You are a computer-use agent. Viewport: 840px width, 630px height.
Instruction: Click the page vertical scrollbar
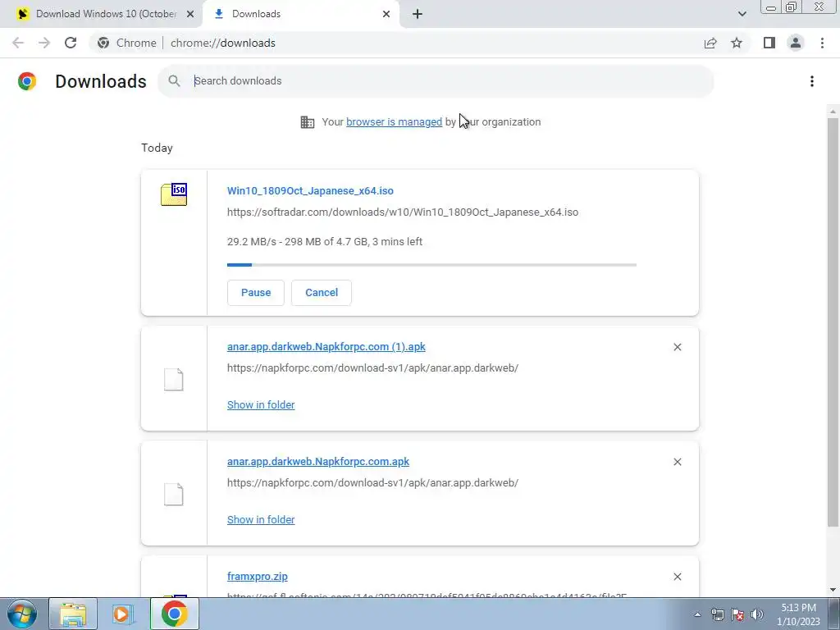[x=833, y=322]
